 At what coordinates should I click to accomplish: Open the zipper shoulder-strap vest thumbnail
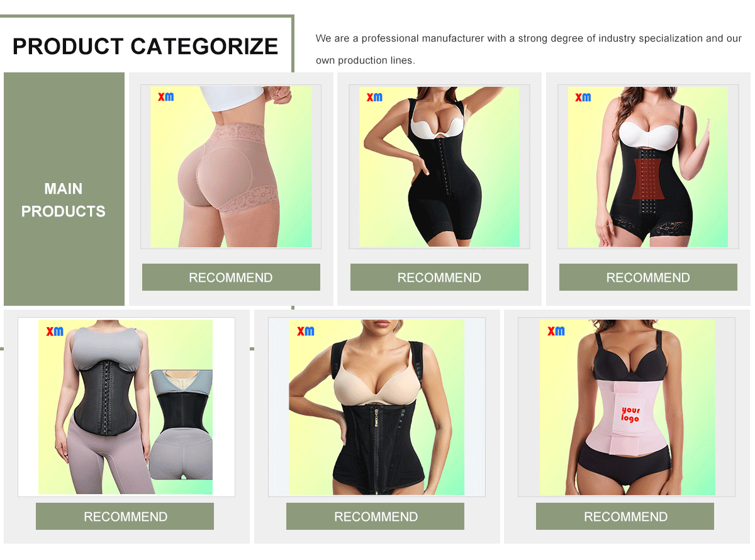pyautogui.click(x=377, y=407)
